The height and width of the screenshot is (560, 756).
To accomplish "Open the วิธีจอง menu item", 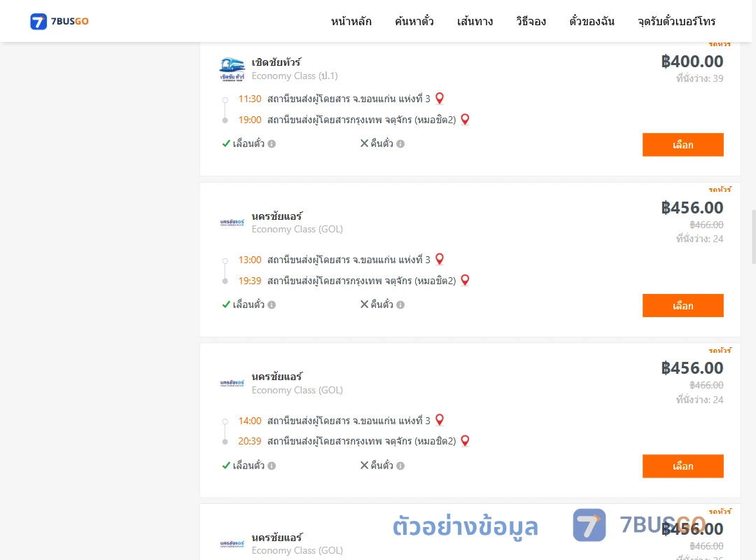I will click(x=531, y=21).
